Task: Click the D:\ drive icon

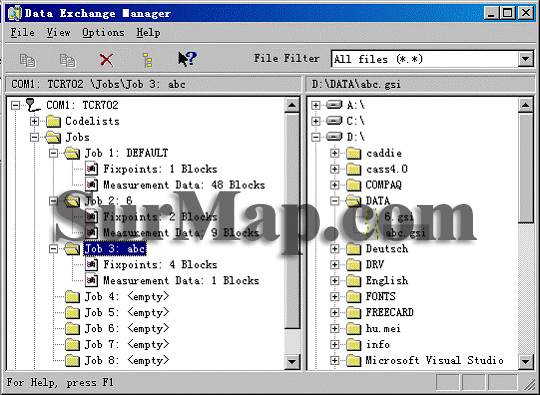Action: click(334, 137)
